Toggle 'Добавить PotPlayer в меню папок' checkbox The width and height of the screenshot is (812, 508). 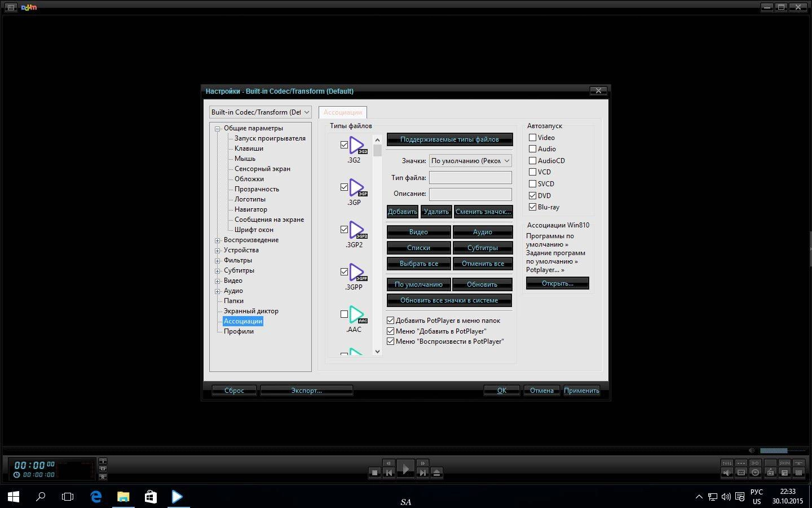(x=390, y=321)
